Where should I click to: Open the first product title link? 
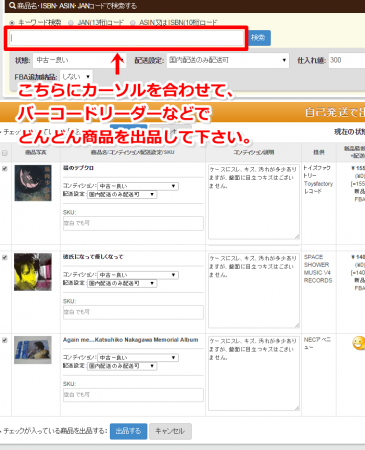(78, 168)
